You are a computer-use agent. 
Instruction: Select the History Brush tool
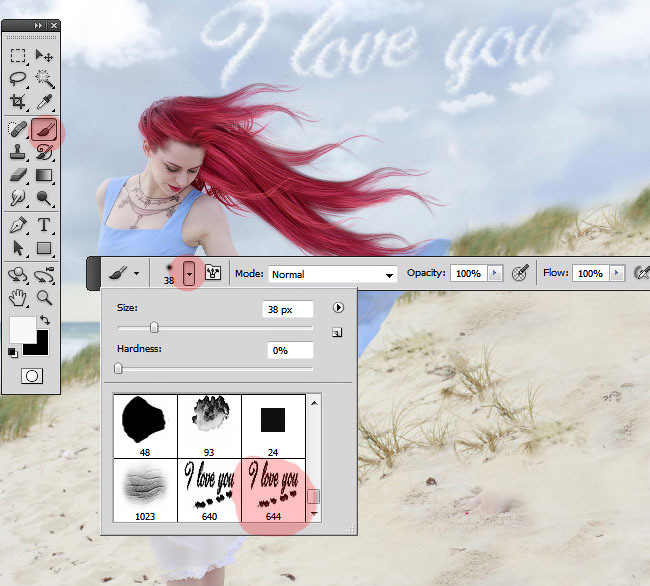tap(44, 153)
